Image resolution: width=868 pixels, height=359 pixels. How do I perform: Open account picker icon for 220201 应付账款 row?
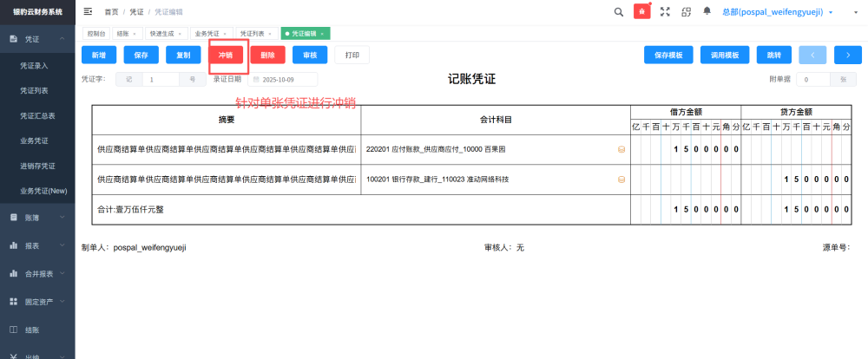[x=621, y=149]
